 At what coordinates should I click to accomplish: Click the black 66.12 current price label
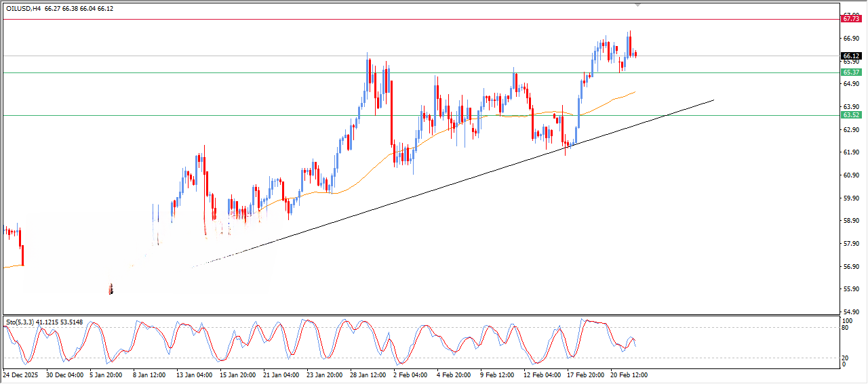(850, 56)
